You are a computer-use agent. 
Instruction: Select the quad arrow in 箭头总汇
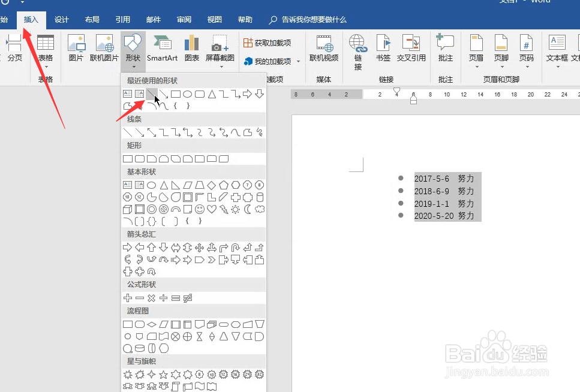coord(199,248)
